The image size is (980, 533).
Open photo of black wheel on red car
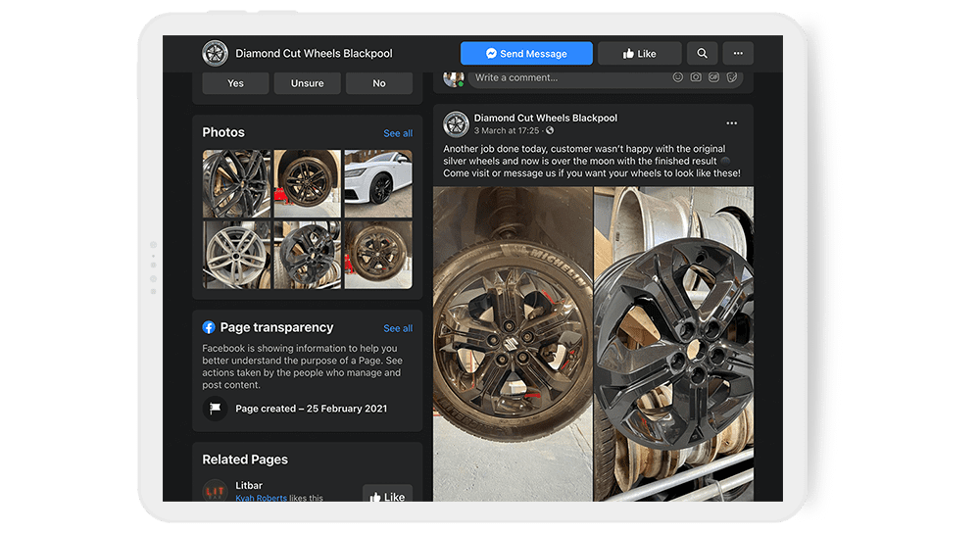tap(308, 183)
